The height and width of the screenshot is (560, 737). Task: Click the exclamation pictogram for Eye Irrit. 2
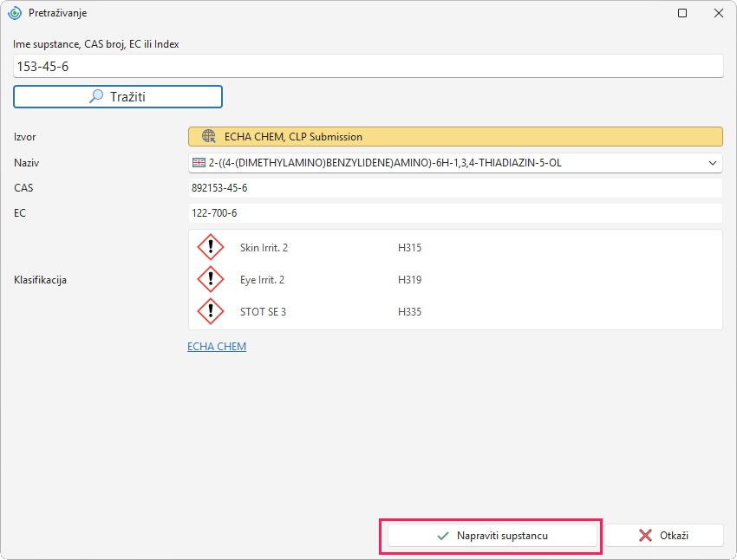point(210,279)
